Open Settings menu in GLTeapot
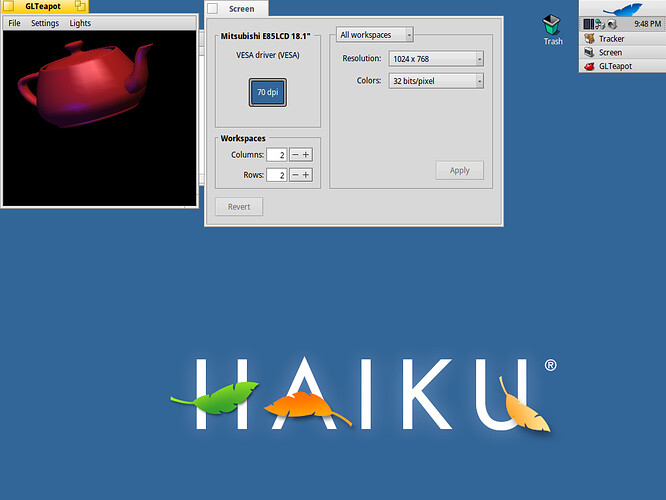666x500 pixels. pyautogui.click(x=45, y=23)
